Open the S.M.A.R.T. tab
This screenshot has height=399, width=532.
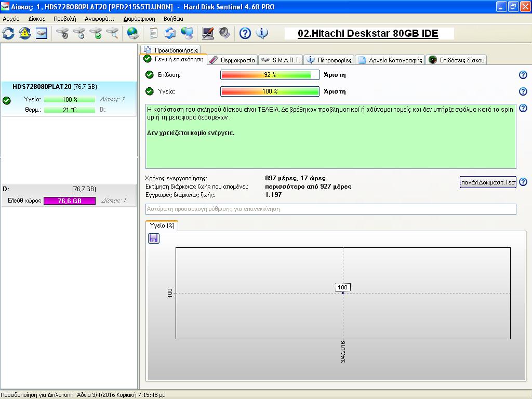point(281,60)
